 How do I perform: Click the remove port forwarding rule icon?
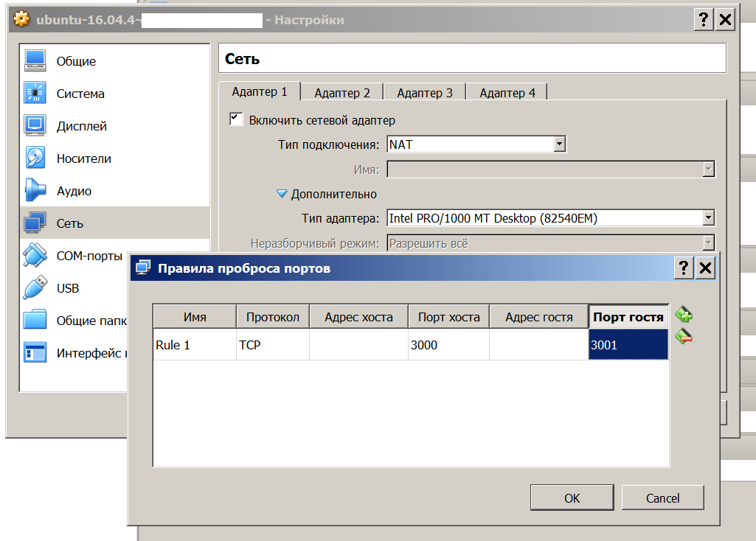coord(684,337)
